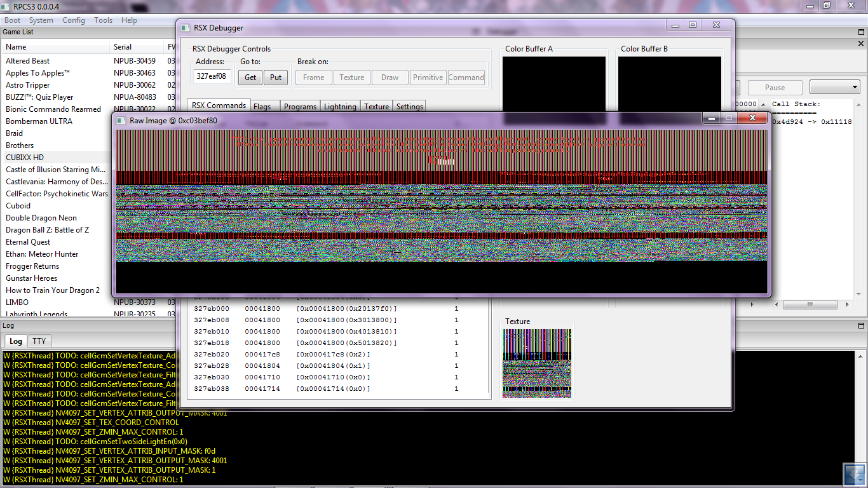Image resolution: width=868 pixels, height=488 pixels.
Task: Click the Log panel scrollbar up arrow
Action: (x=860, y=356)
